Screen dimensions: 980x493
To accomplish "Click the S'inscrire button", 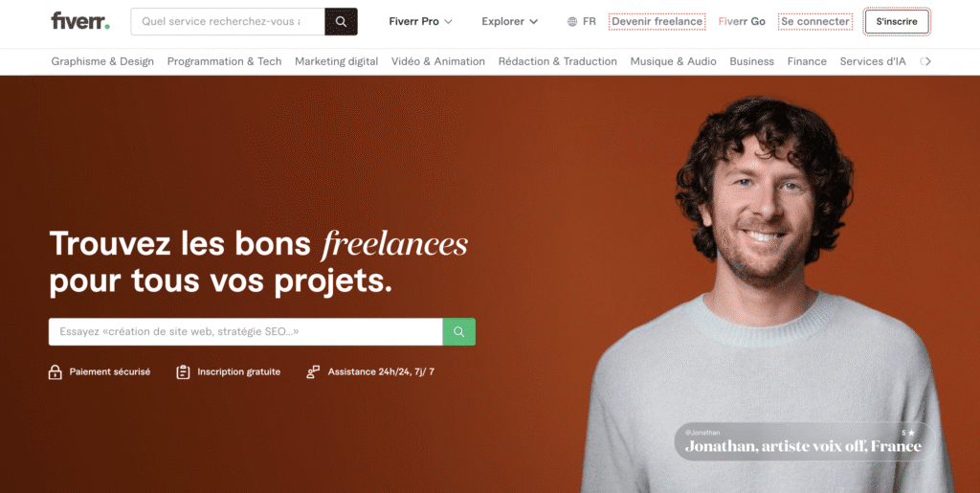I will point(897,22).
